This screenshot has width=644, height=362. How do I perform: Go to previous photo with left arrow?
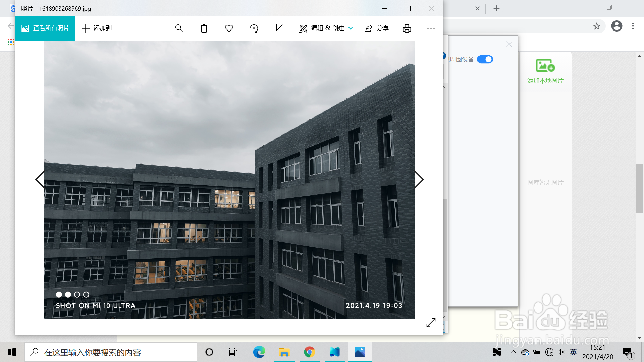click(40, 180)
